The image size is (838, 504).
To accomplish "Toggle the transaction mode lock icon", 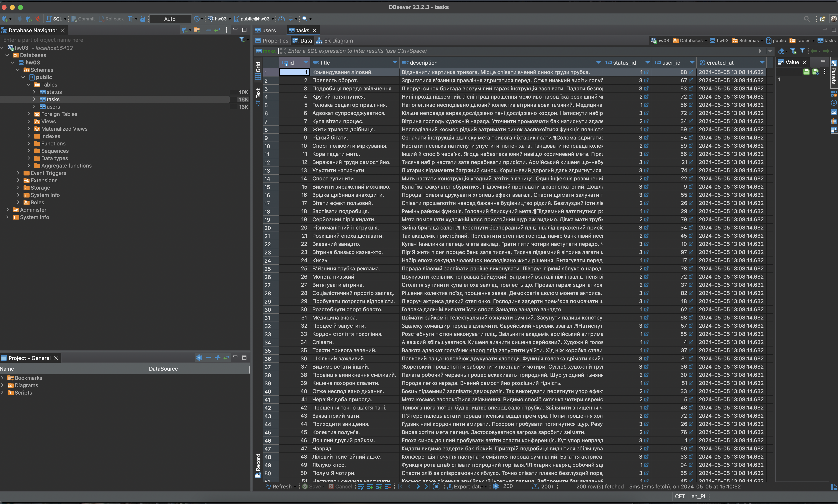I will point(143,19).
